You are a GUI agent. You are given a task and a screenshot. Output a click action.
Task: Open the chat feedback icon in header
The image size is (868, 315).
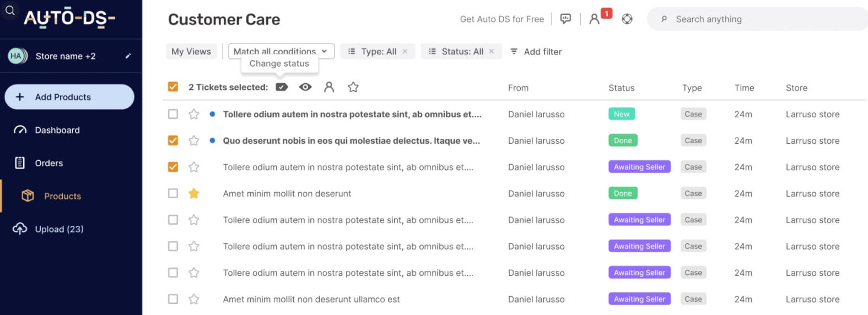coord(565,19)
